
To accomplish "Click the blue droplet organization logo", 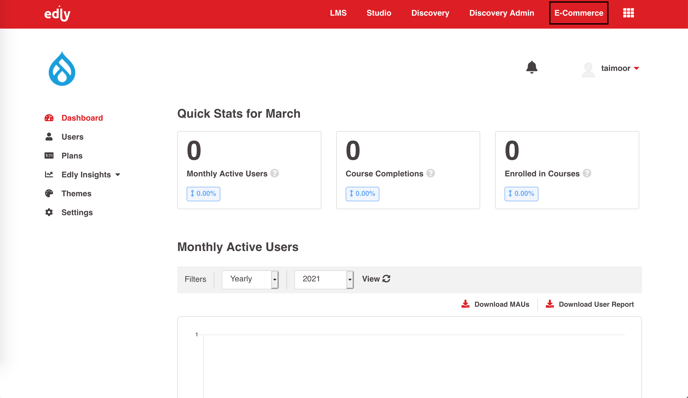I will (62, 69).
